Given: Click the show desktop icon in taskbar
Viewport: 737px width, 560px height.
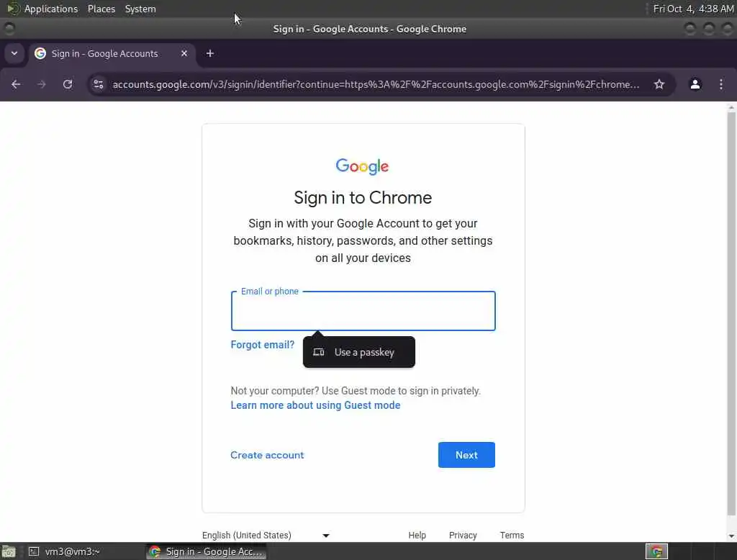Looking at the screenshot, I should pyautogui.click(x=9, y=551).
